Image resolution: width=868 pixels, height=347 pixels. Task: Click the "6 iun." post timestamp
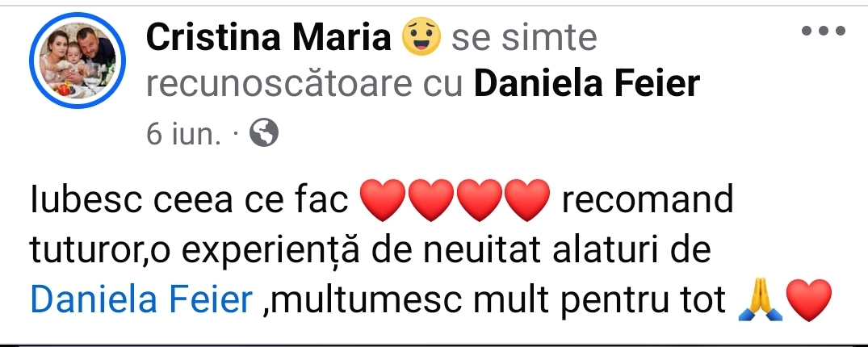click(x=183, y=134)
